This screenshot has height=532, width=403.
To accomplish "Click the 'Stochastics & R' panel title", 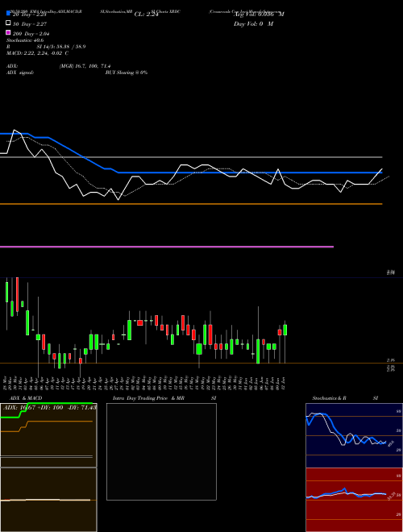I will point(330,398).
